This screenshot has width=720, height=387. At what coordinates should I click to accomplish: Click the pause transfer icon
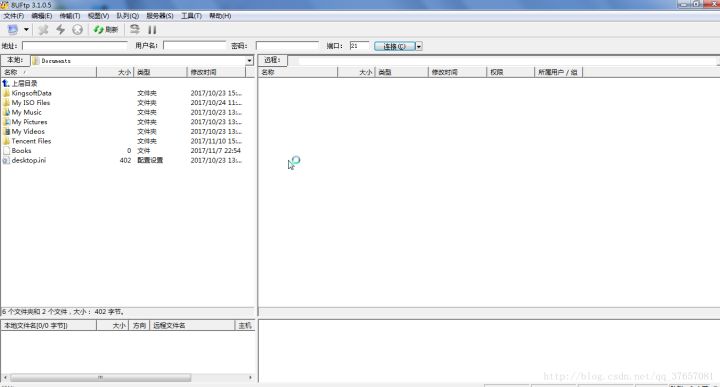152,30
